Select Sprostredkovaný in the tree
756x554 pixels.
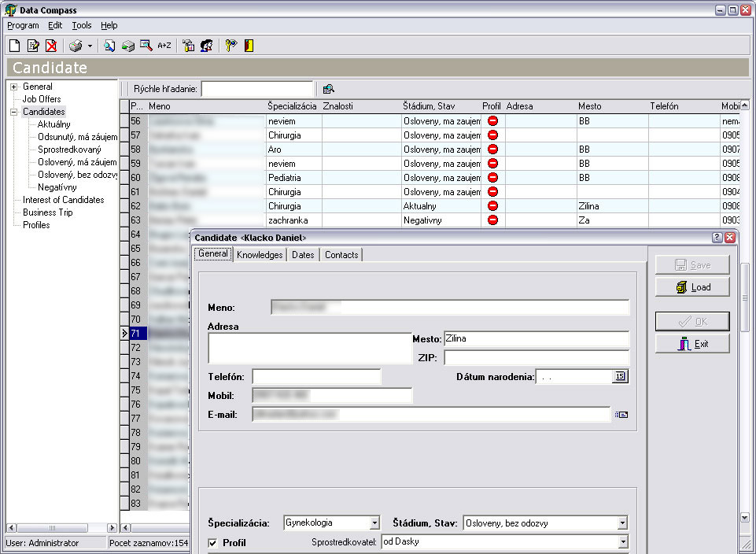point(69,150)
